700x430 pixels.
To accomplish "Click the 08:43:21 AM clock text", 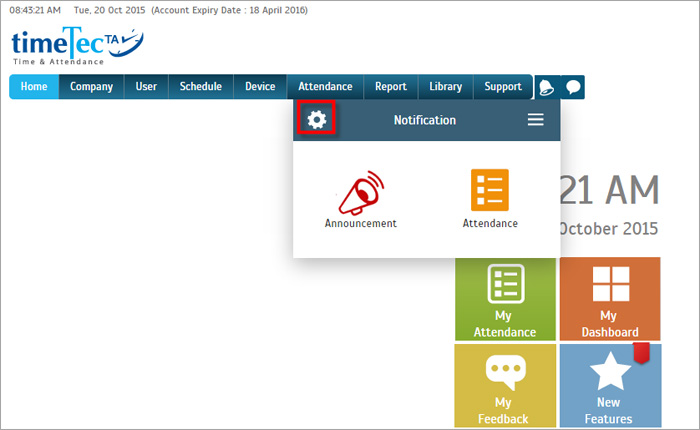I will click(x=35, y=10).
